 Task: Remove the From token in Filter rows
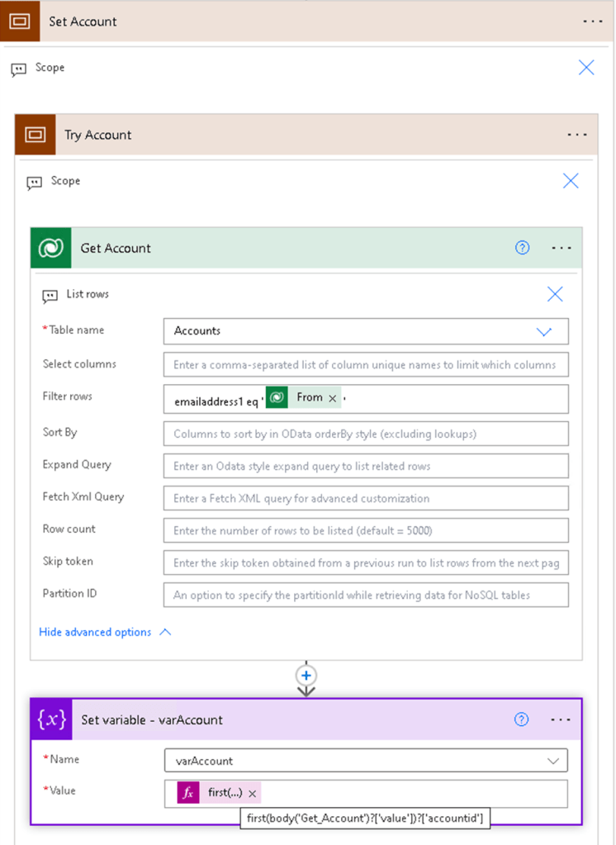tap(333, 399)
